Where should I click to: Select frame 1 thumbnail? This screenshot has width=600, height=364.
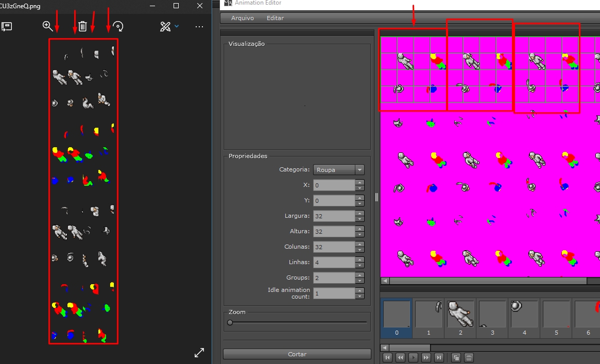point(428,318)
